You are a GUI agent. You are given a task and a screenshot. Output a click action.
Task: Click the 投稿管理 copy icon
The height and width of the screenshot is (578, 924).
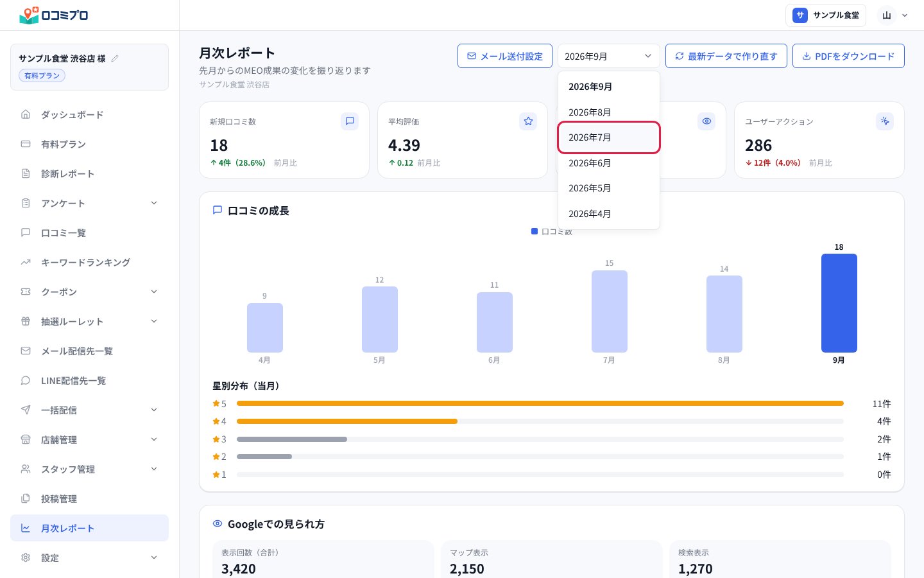point(26,498)
